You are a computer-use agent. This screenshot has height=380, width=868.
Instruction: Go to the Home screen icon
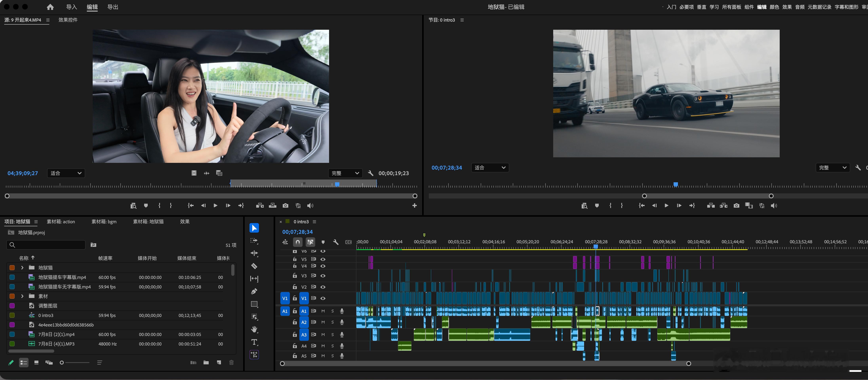tap(50, 7)
